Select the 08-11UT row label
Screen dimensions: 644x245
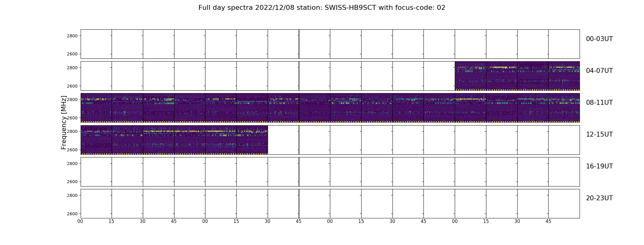click(x=599, y=103)
